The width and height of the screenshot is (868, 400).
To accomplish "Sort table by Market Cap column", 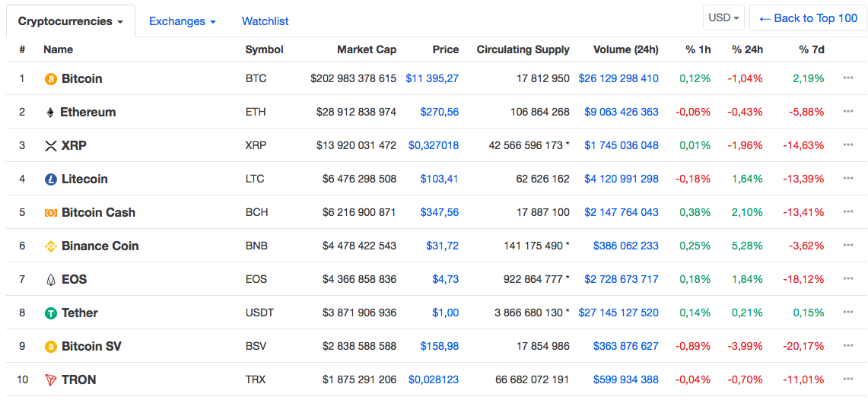I will pos(366,49).
